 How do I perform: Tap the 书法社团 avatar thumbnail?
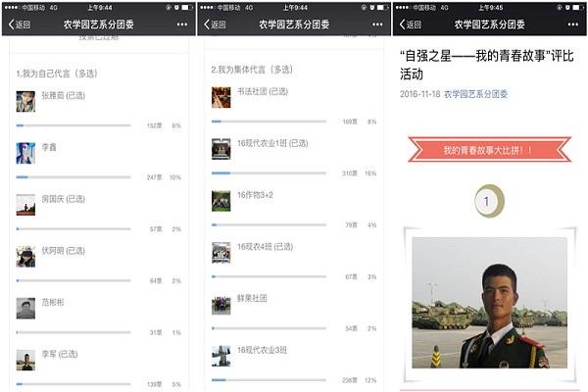[x=221, y=98]
